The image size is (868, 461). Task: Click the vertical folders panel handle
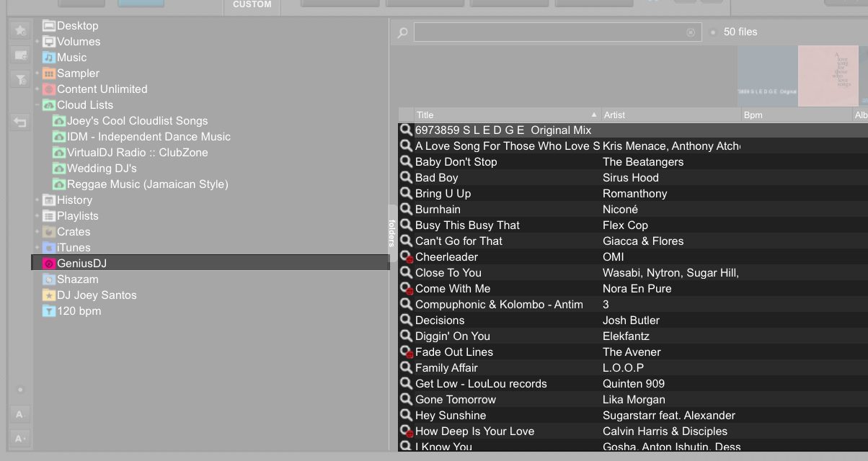[392, 233]
